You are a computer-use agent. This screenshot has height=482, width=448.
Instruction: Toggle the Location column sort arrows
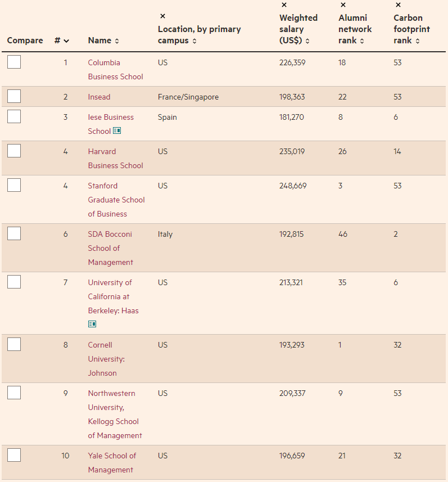point(194,41)
